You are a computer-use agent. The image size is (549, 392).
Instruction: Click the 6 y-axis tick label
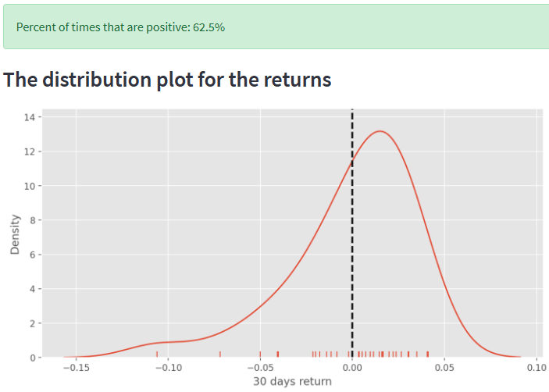[x=33, y=255]
